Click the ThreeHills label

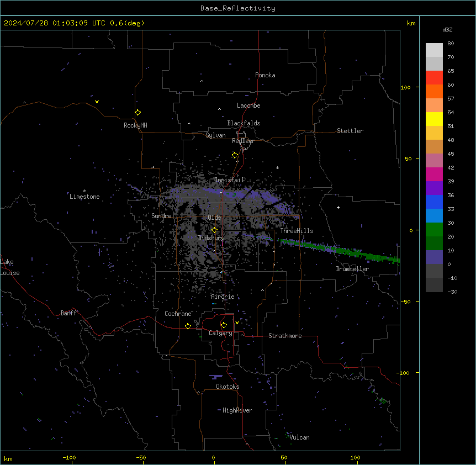pos(297,231)
